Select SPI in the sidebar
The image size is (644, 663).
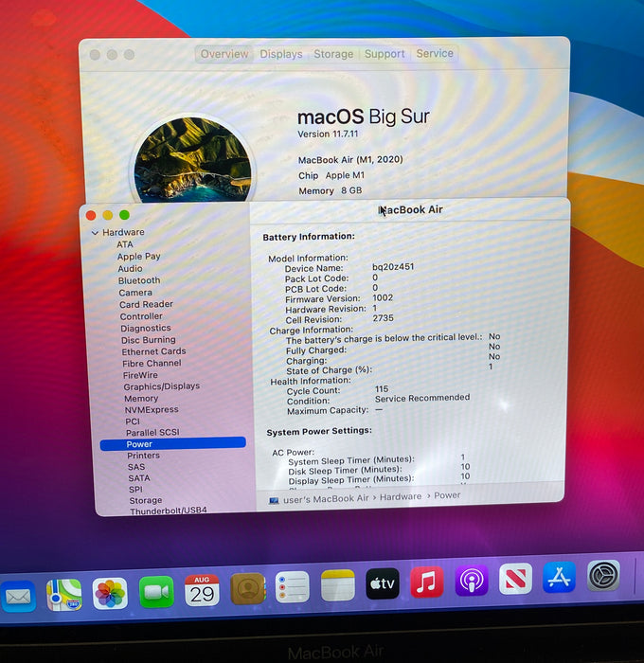pos(135,490)
